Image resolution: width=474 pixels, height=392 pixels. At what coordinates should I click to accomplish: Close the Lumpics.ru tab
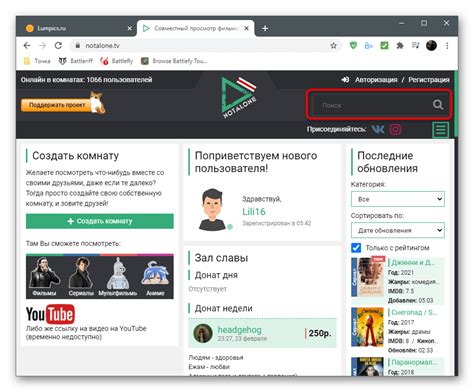[x=130, y=28]
